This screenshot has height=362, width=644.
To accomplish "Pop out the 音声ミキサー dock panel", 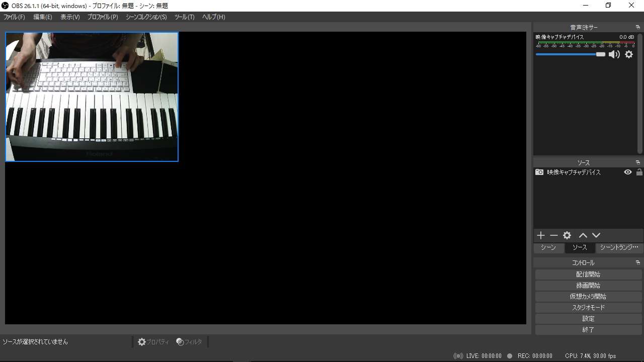I will click(638, 27).
